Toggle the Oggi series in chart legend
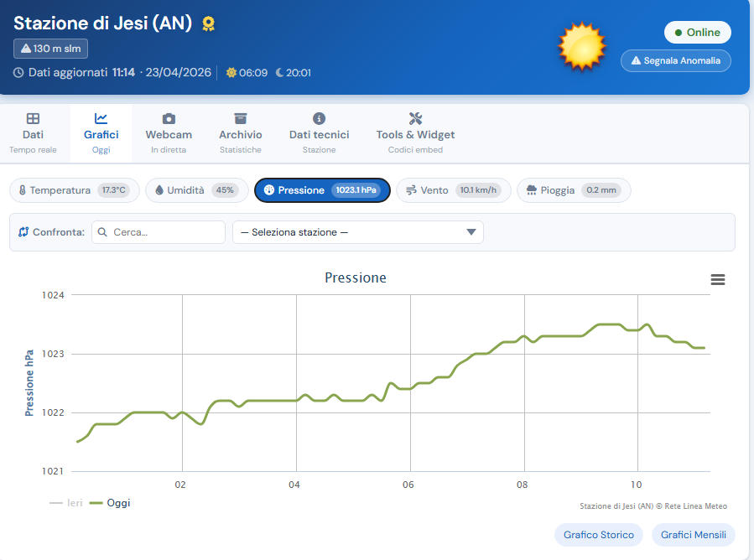The image size is (754, 560). pos(111,503)
